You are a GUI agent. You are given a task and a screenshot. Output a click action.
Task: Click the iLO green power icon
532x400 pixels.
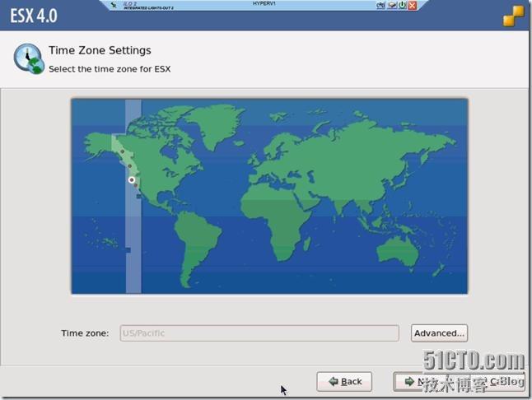click(403, 5)
